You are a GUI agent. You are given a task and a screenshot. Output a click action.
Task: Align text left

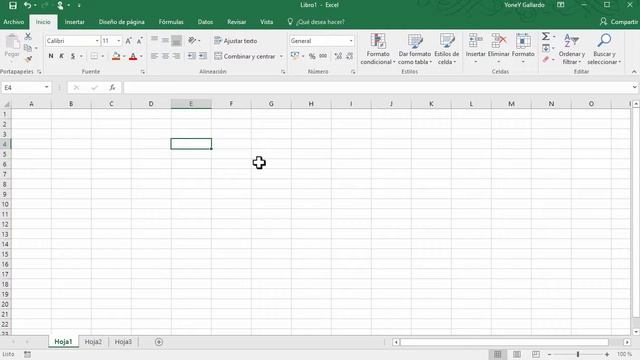(154, 56)
